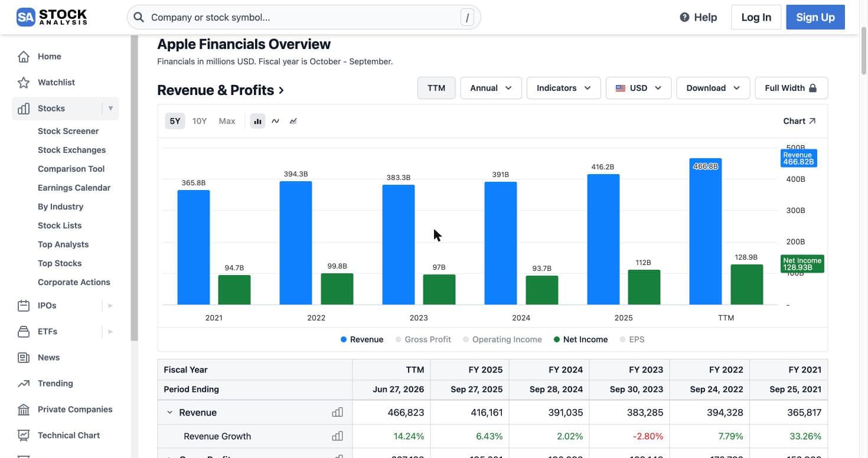Screen dimensions: 868x458
Task: Click the ETFs icon in sidebar
Action: [24, 332]
